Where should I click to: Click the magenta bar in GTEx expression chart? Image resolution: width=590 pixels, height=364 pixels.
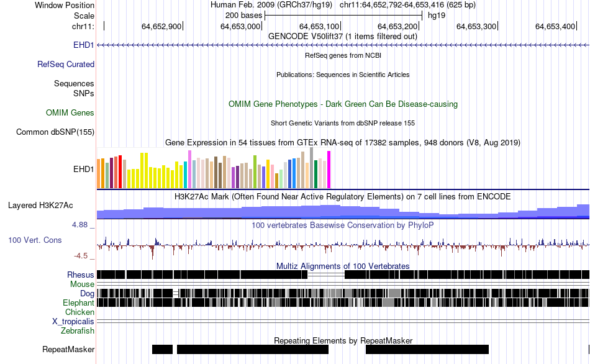[329, 170]
